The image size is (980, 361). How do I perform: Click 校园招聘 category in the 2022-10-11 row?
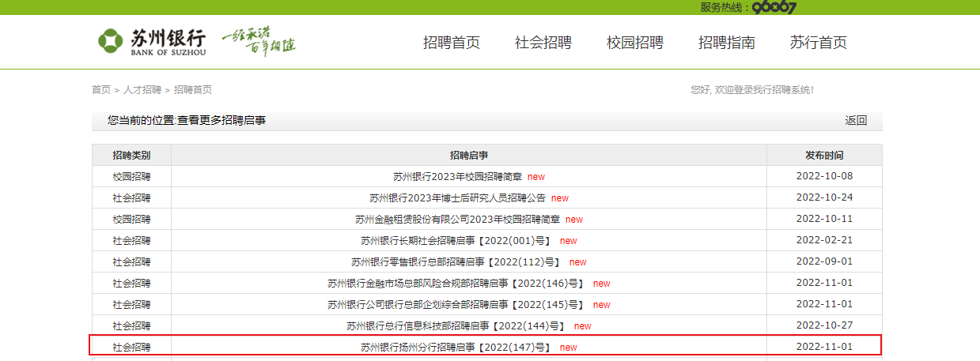point(131,219)
